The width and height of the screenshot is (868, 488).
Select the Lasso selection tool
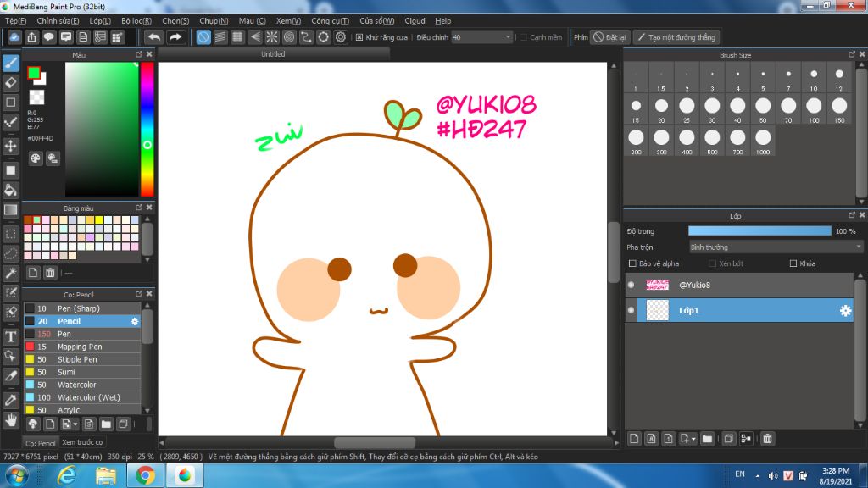(10, 253)
